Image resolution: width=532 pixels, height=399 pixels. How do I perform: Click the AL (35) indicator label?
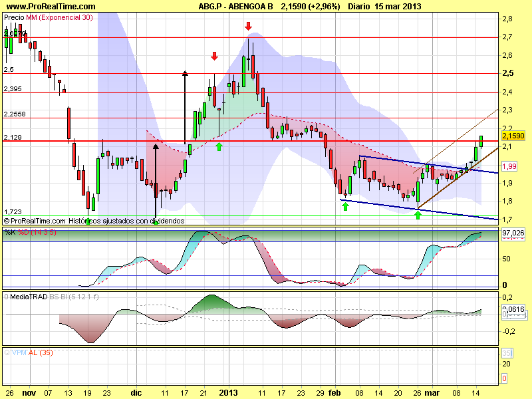point(41,353)
